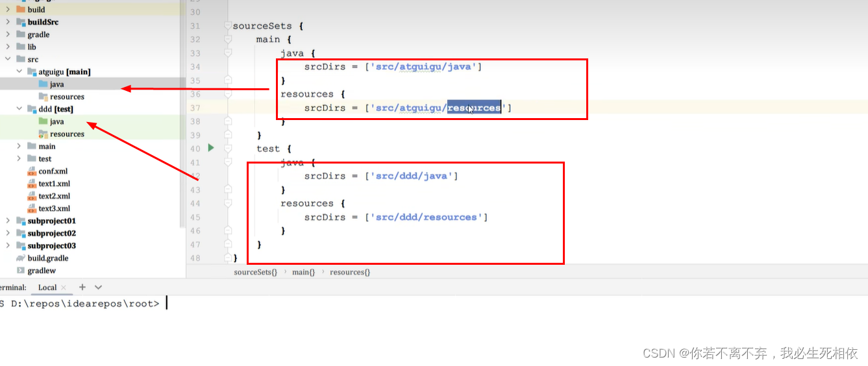868x366 pixels.
Task: Click the subproject02 module icon
Action: point(21,233)
